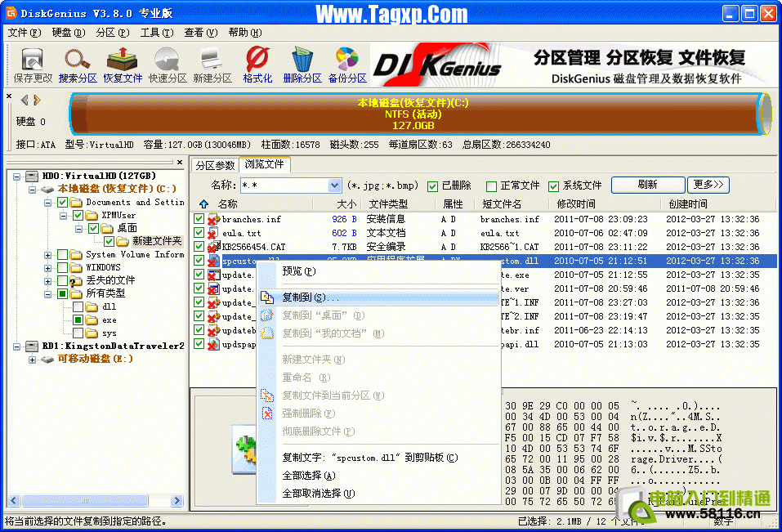Viewport: 782px width, 532px height.
Task: Open the 备份分区 backup partition tool
Action: pyautogui.click(x=347, y=65)
